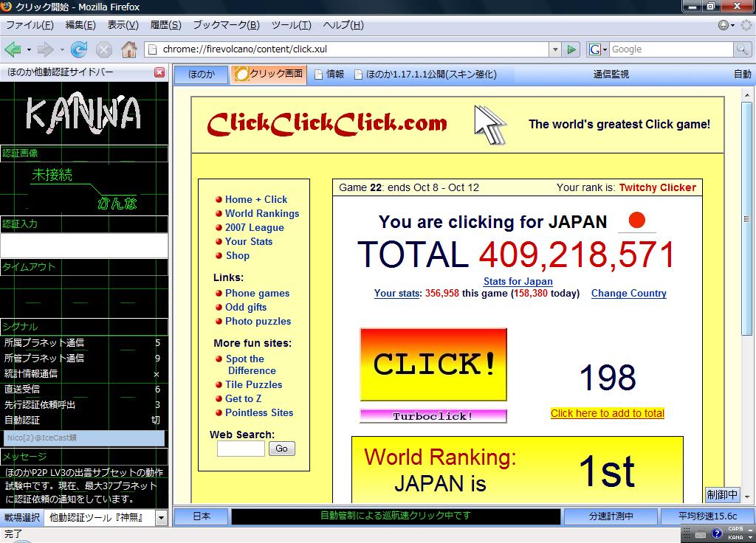Switch to the 通信監視 tab

pyautogui.click(x=611, y=75)
